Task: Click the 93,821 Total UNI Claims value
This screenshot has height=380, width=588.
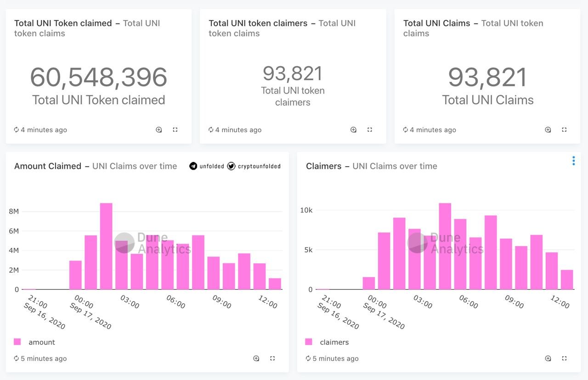Action: tap(487, 77)
